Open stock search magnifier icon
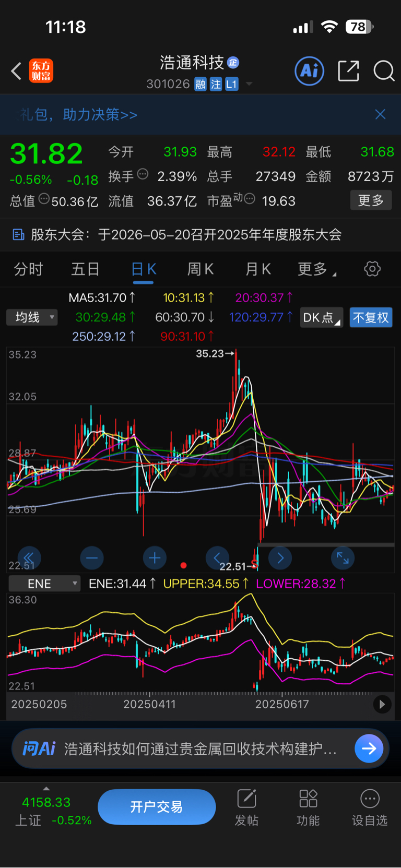 pyautogui.click(x=384, y=70)
